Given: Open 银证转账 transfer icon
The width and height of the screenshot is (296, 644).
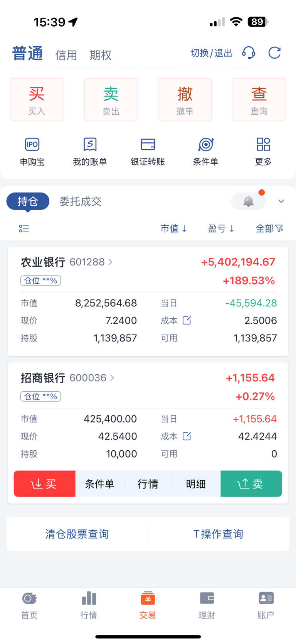Looking at the screenshot, I should coord(148,145).
